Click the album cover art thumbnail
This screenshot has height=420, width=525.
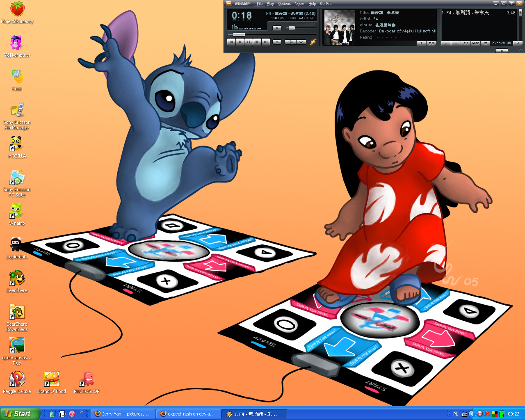340,27
